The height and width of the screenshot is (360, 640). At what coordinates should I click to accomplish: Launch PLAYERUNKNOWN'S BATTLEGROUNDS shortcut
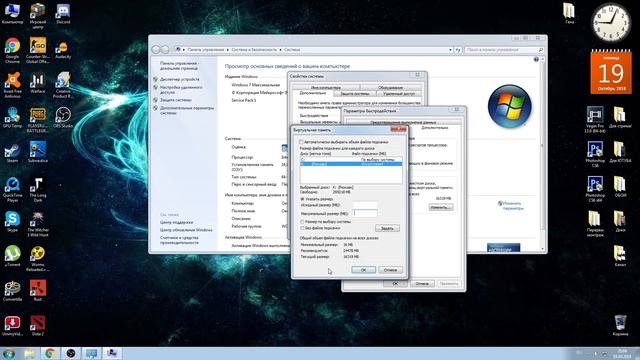point(38,120)
